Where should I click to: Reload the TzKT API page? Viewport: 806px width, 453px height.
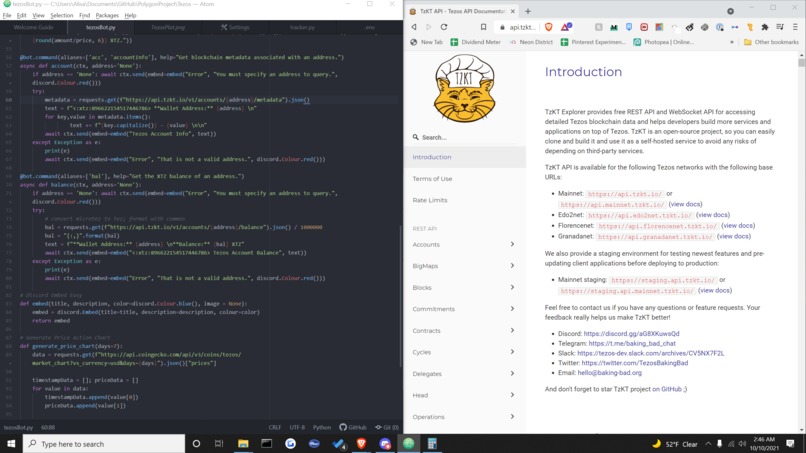pos(444,27)
